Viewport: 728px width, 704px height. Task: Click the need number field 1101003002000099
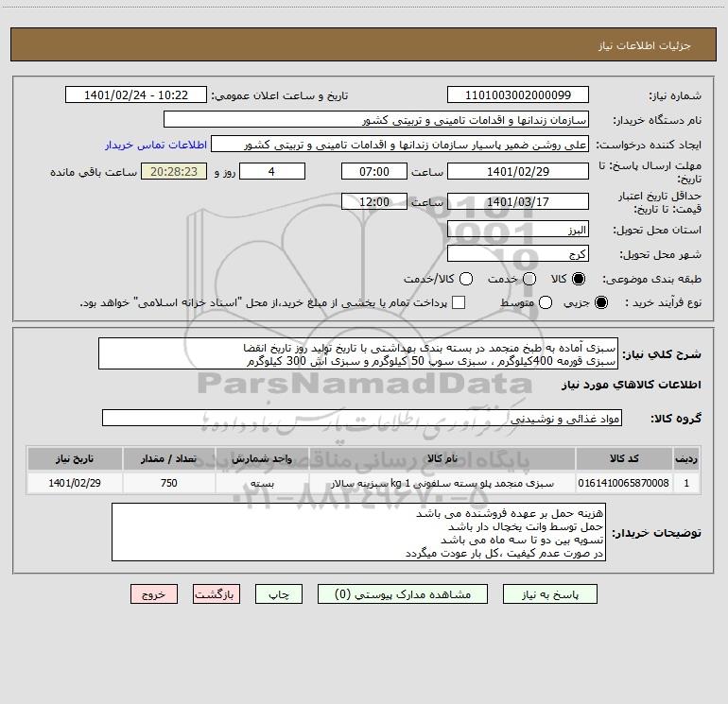click(x=518, y=95)
